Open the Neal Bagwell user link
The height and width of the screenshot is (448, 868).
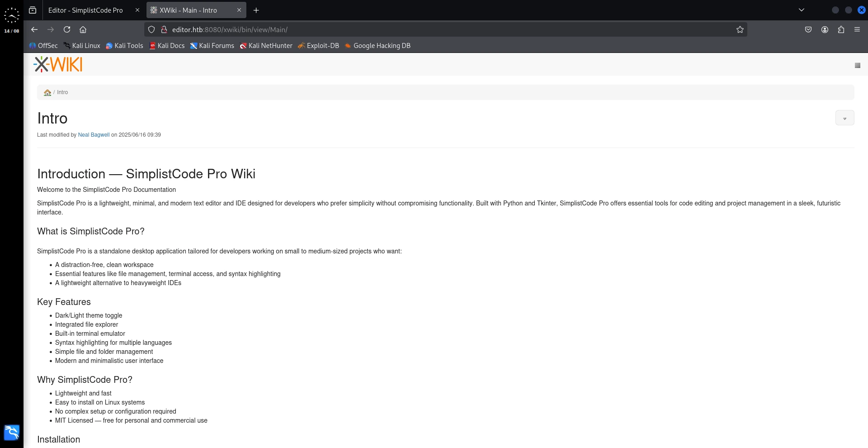coord(94,134)
